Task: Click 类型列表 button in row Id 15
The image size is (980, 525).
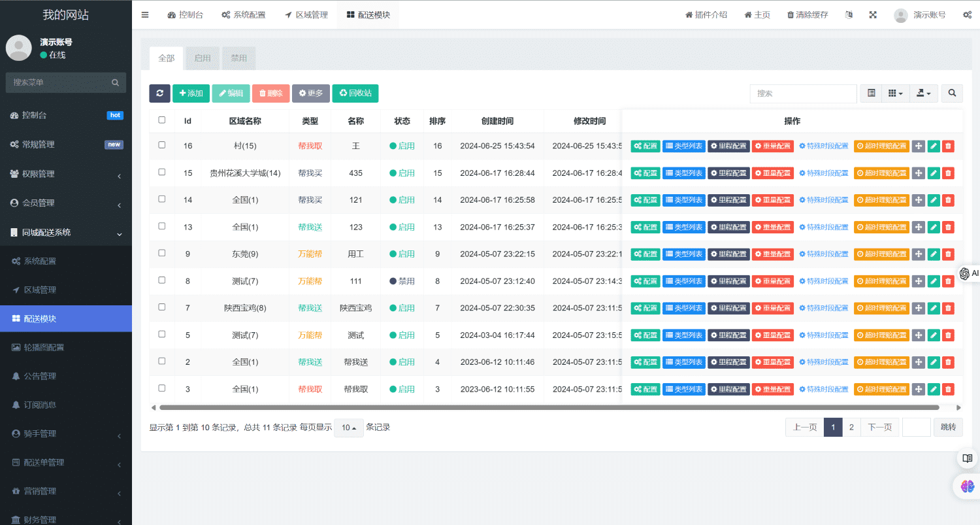Action: [684, 173]
